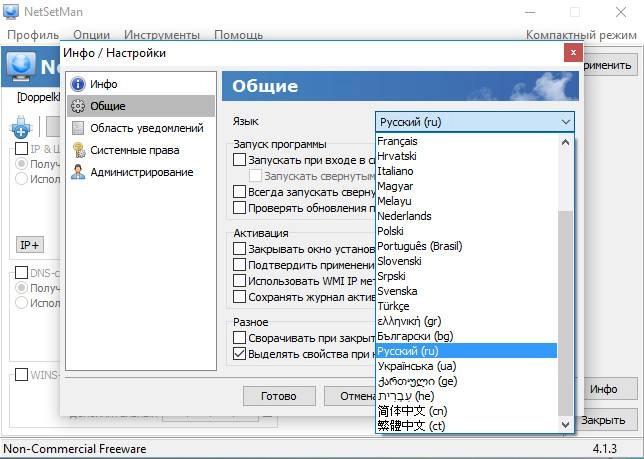Open the Инфо section icon in sidebar
The height and width of the screenshot is (459, 644).
coord(78,84)
